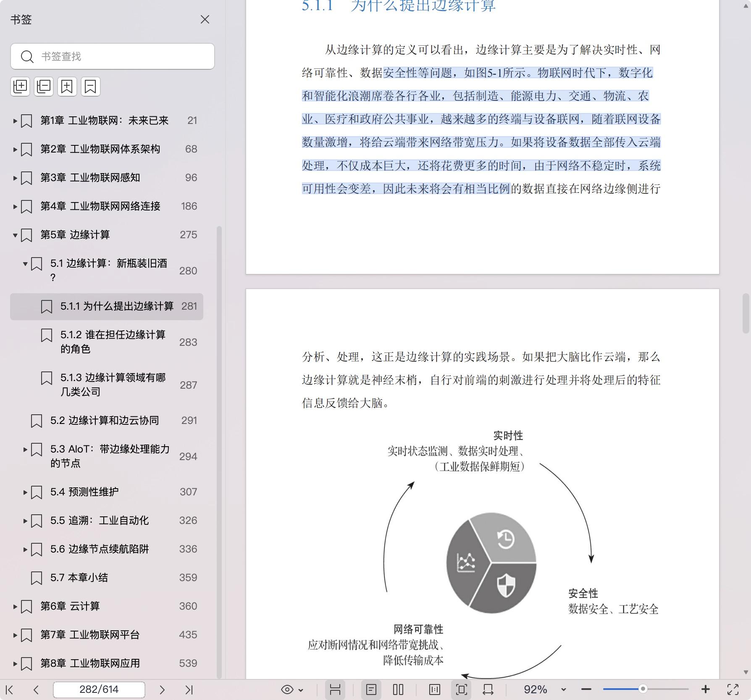Toggle continuous scrolling mode
This screenshot has width=751, height=700.
click(x=335, y=690)
